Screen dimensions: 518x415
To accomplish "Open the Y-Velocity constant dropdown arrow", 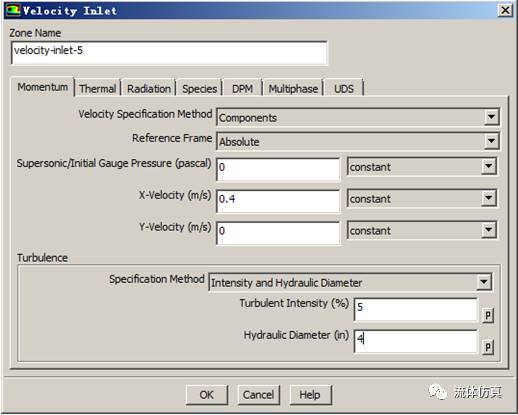I will pos(489,230).
